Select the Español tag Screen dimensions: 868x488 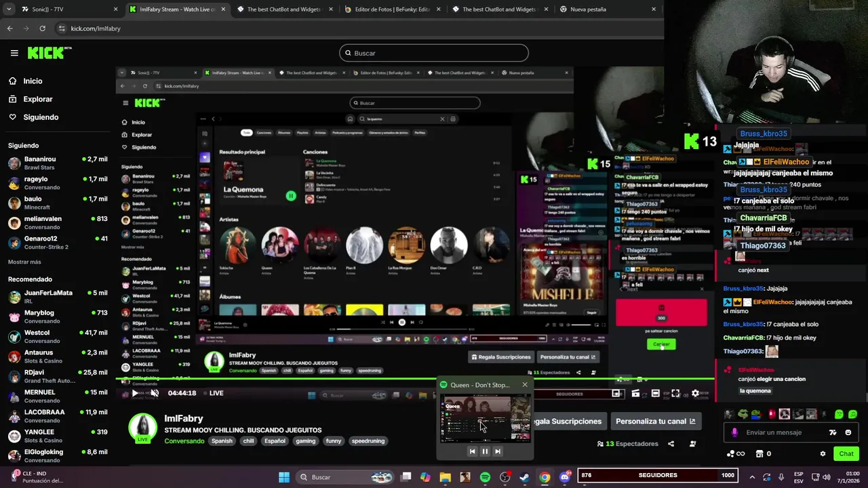coord(275,441)
